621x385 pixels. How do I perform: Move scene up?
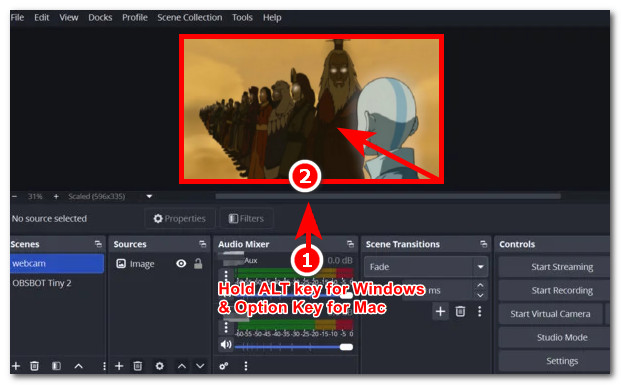78,366
